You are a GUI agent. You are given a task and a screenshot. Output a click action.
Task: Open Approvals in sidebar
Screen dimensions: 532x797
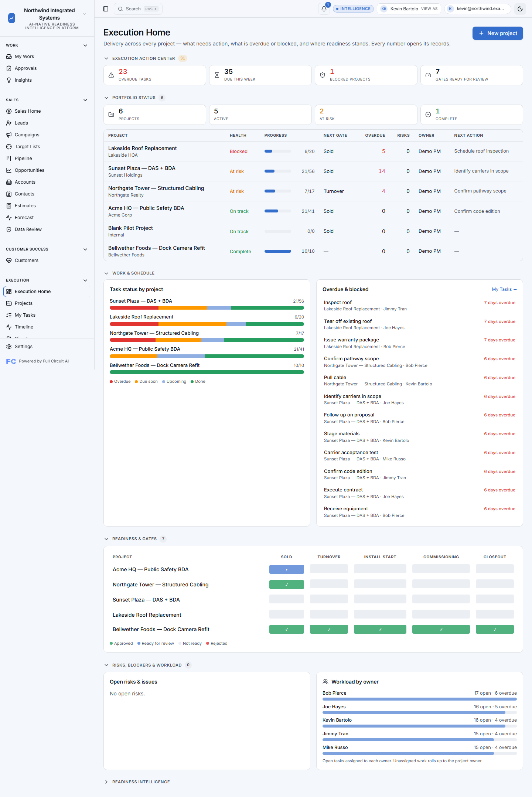pyautogui.click(x=47, y=68)
